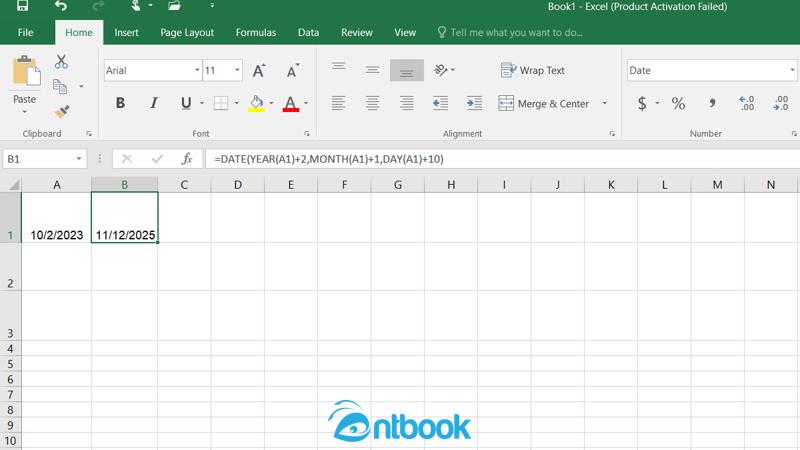Select cell A1 with 10/2/2023
This screenshot has width=800, height=450.
coord(57,217)
